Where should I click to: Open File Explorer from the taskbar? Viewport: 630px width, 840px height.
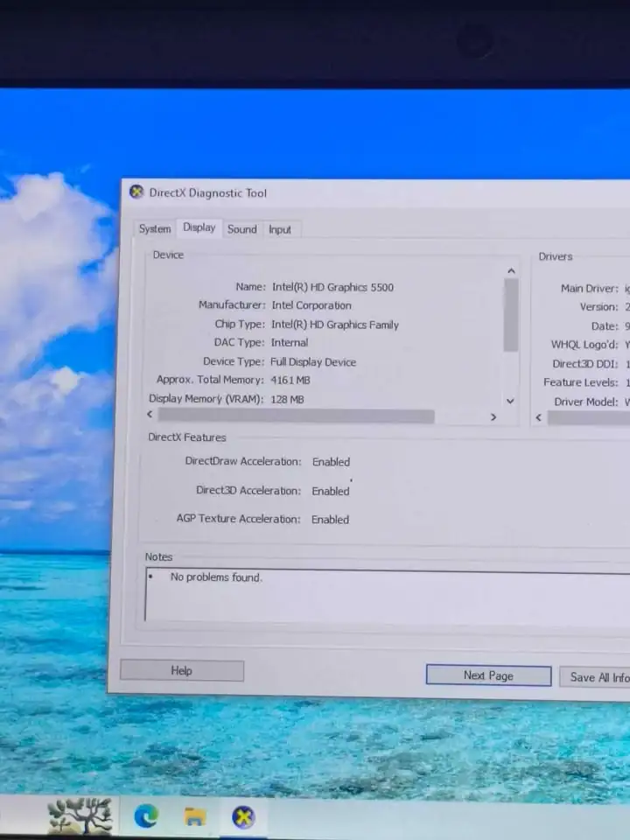[194, 817]
